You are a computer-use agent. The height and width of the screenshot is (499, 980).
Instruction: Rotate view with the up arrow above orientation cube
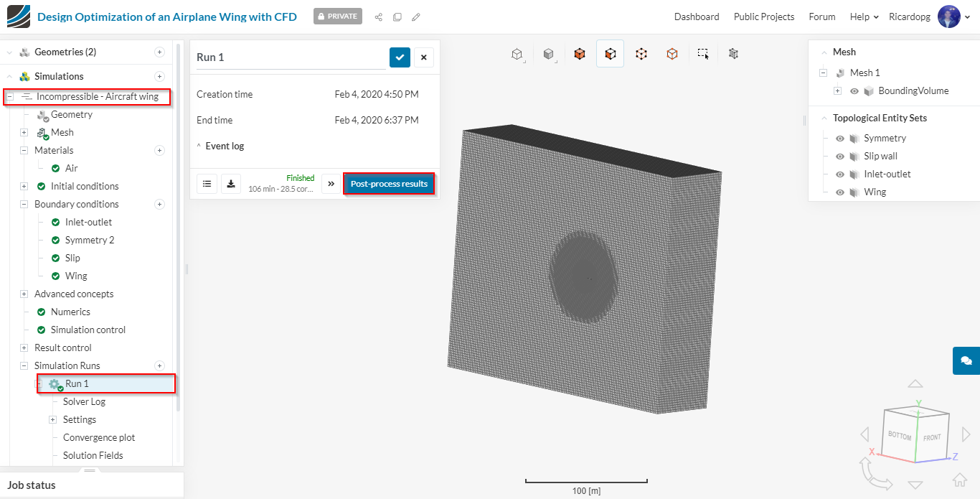915,385
